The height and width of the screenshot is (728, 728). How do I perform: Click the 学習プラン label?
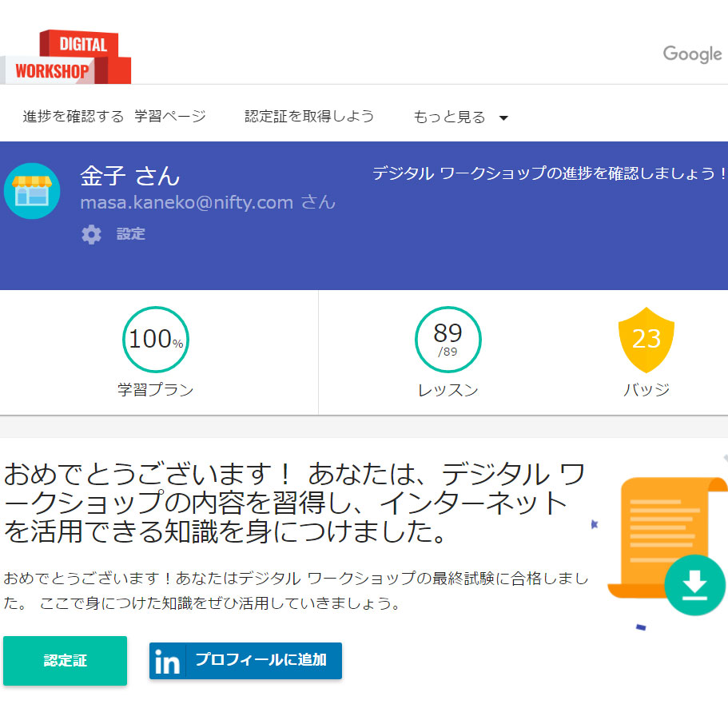pos(156,389)
